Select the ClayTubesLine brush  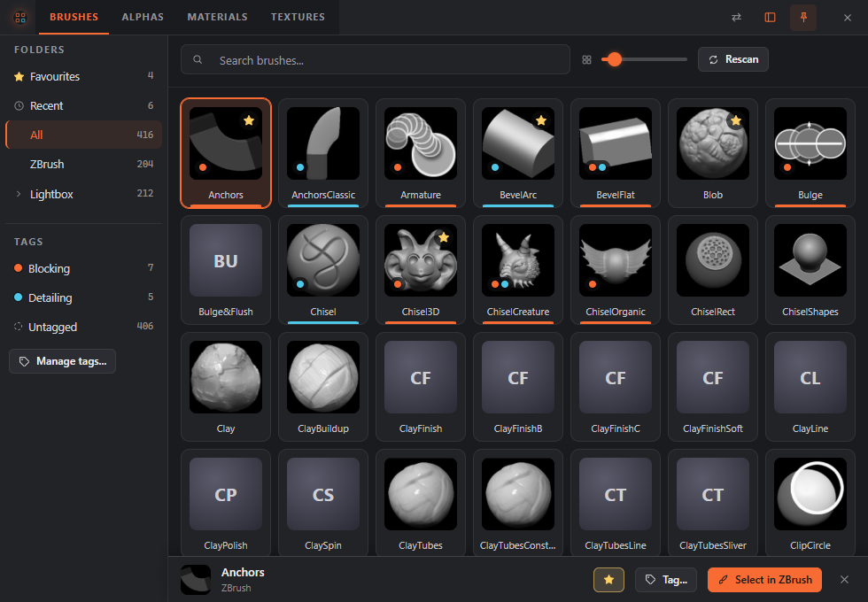coord(616,503)
